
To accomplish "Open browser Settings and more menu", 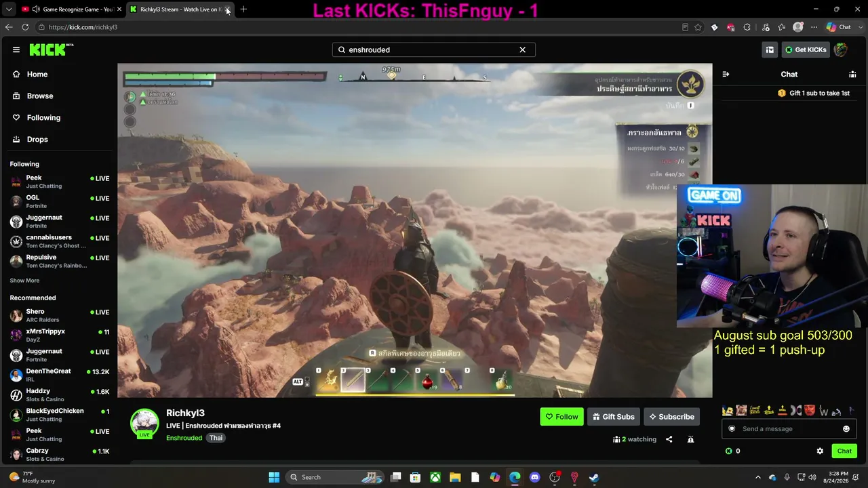I will tap(814, 27).
